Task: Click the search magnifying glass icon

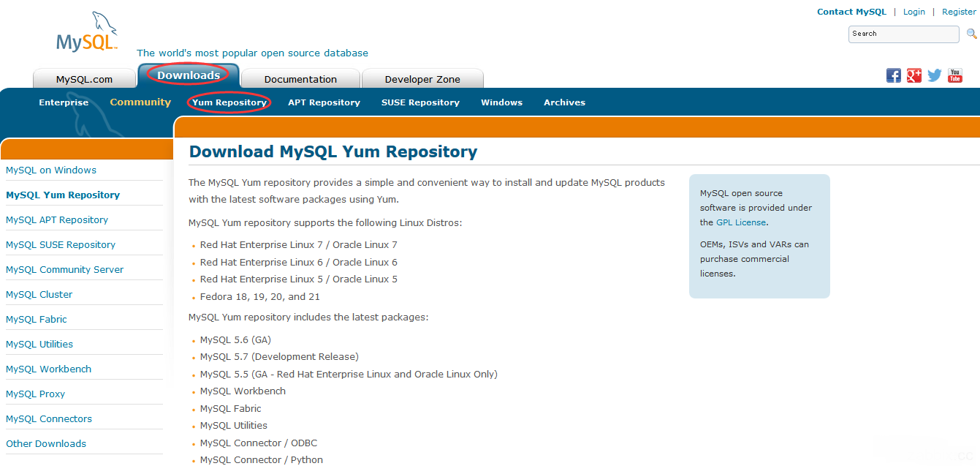Action: (x=971, y=34)
